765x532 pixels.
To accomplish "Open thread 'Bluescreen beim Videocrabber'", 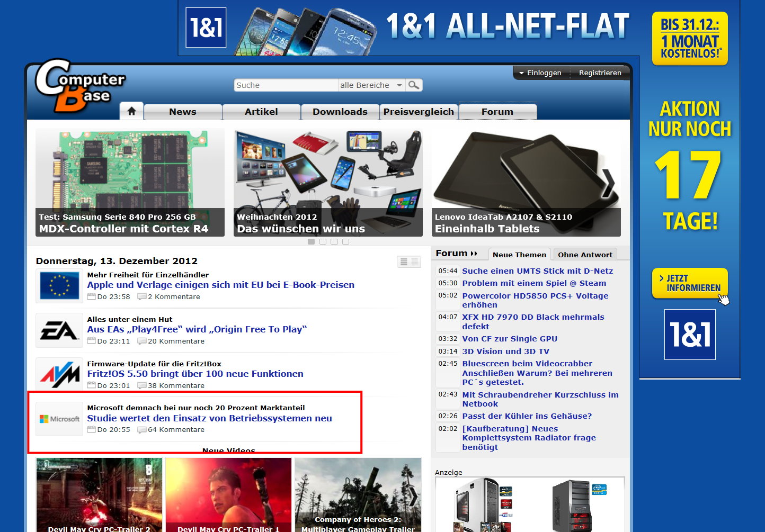I will 537,373.
